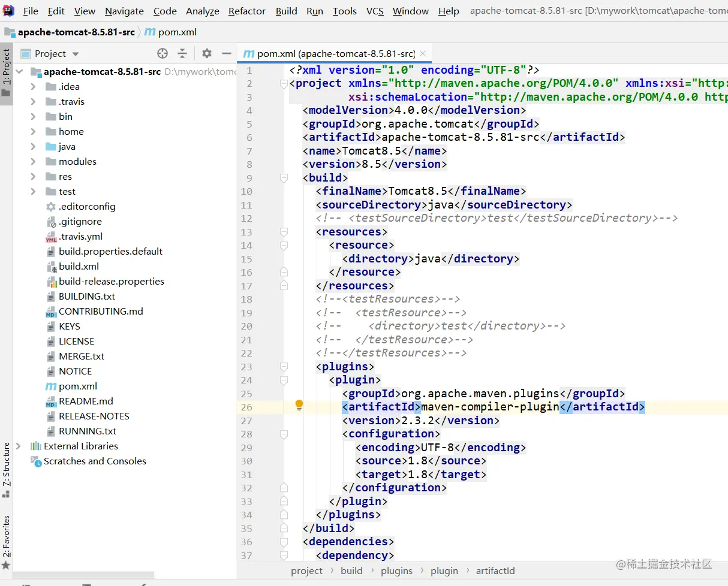Open the Analyze menu
The height and width of the screenshot is (586, 728).
click(x=203, y=11)
